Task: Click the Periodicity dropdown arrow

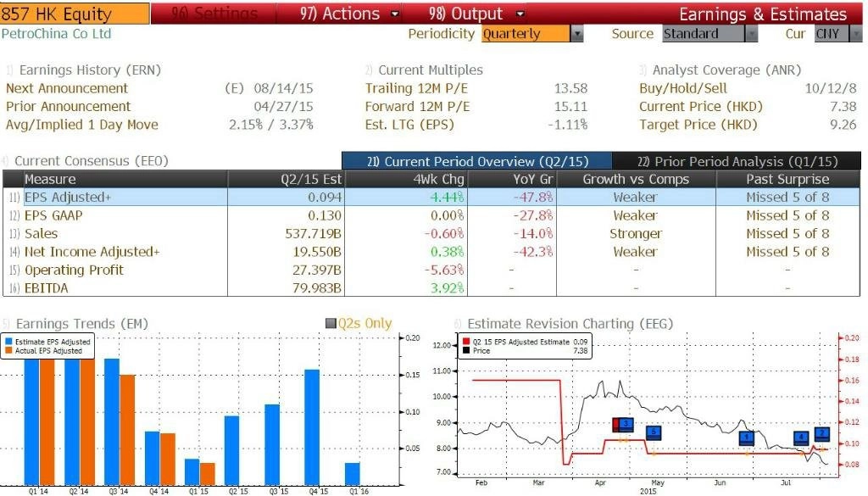Action: (x=576, y=34)
